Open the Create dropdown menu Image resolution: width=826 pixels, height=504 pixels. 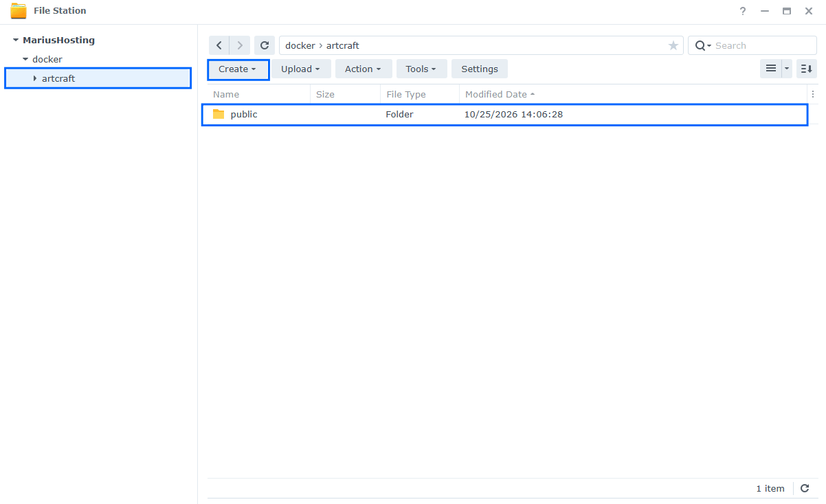coord(238,69)
